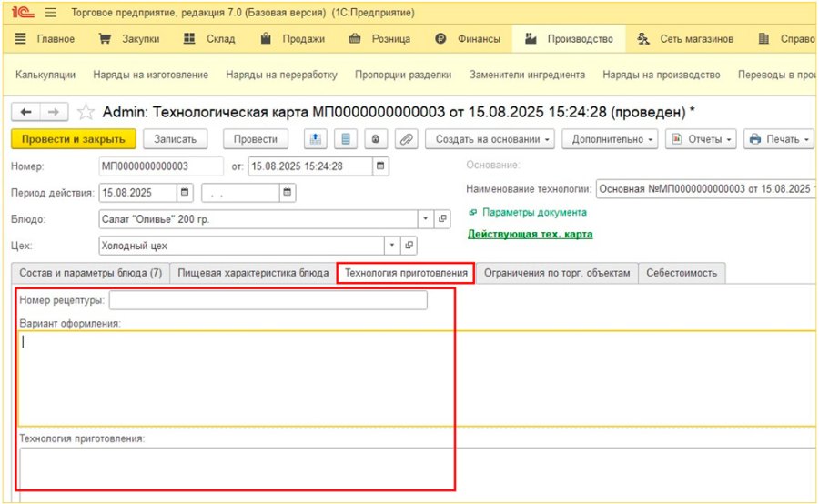The height and width of the screenshot is (504, 819).
Task: Go back with the left arrow button
Action: point(25,112)
